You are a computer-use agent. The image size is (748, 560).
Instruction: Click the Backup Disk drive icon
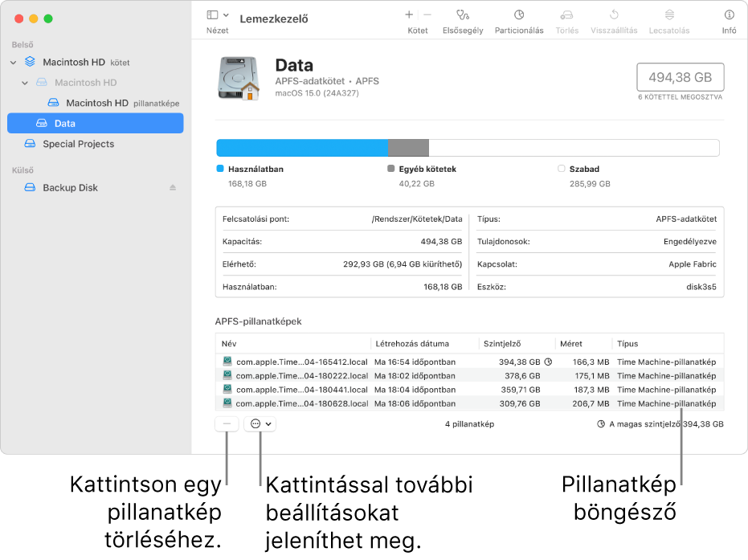click(x=30, y=187)
